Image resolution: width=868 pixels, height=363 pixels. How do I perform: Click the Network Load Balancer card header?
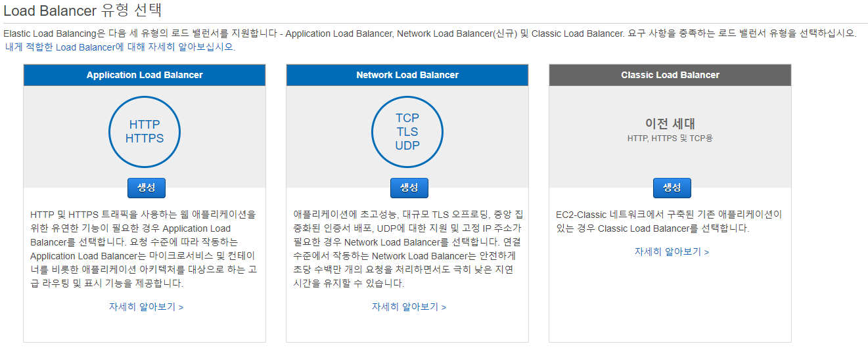point(407,75)
